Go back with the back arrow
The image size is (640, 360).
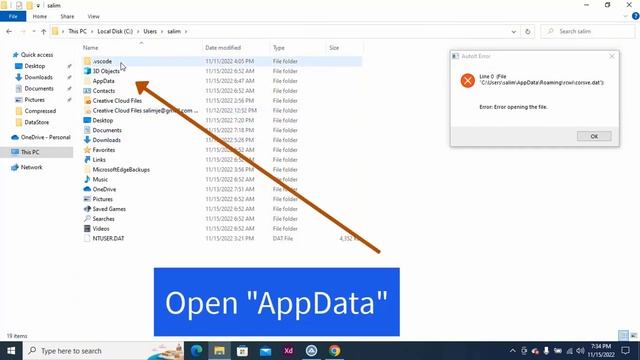coord(9,31)
